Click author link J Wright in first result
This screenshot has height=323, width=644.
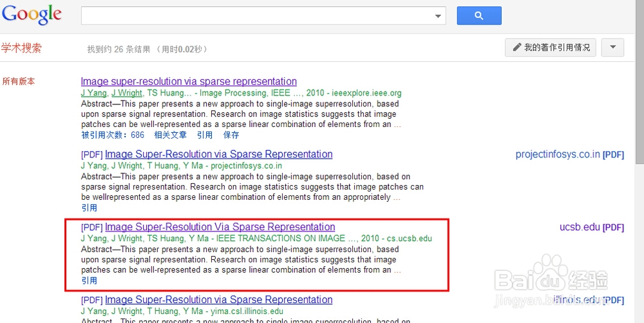pos(127,93)
